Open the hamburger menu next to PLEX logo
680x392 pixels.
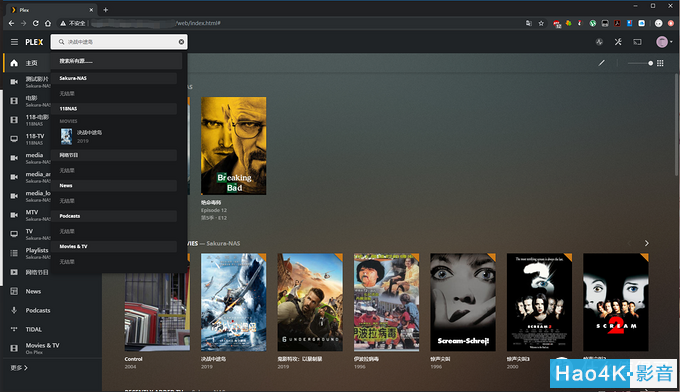pos(14,42)
